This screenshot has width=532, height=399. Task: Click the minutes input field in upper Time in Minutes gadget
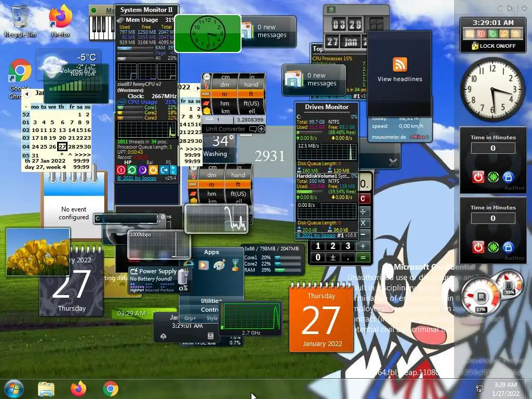tap(493, 148)
